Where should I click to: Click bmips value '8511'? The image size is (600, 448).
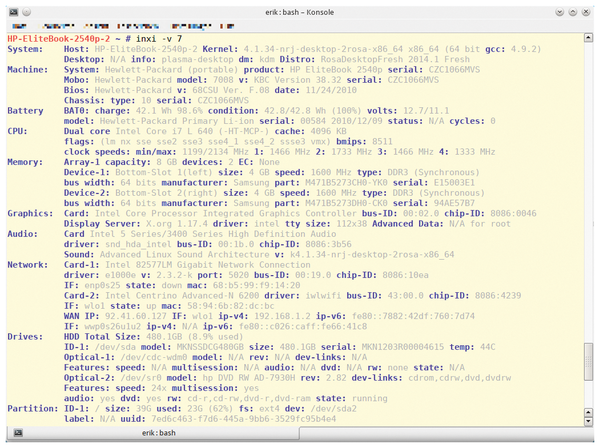pyautogui.click(x=382, y=142)
